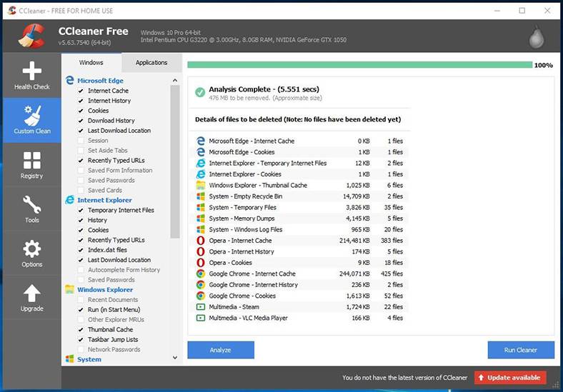Expand the System tree heading
This screenshot has width=563, height=392.
click(x=89, y=359)
